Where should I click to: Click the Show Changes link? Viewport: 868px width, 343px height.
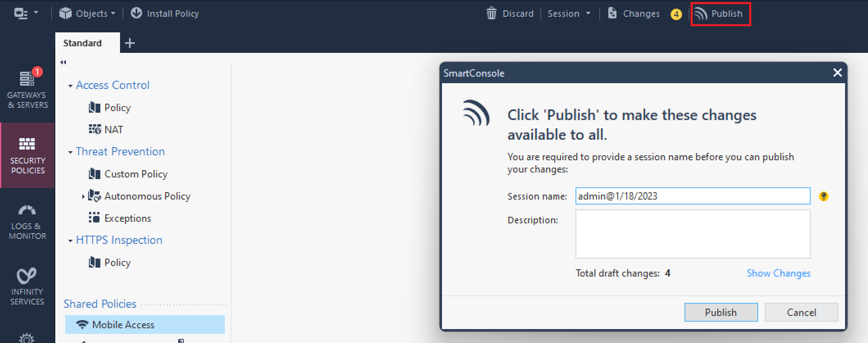coord(778,273)
